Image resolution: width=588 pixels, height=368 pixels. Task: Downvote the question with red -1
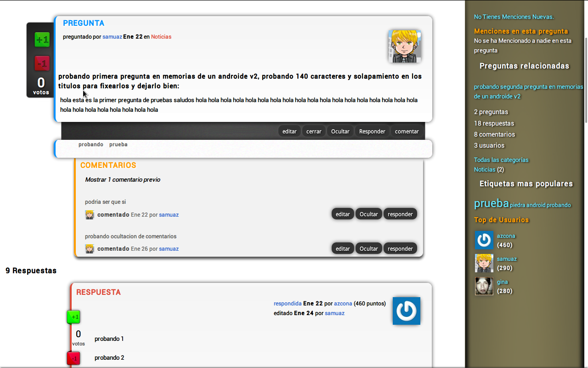tap(42, 63)
